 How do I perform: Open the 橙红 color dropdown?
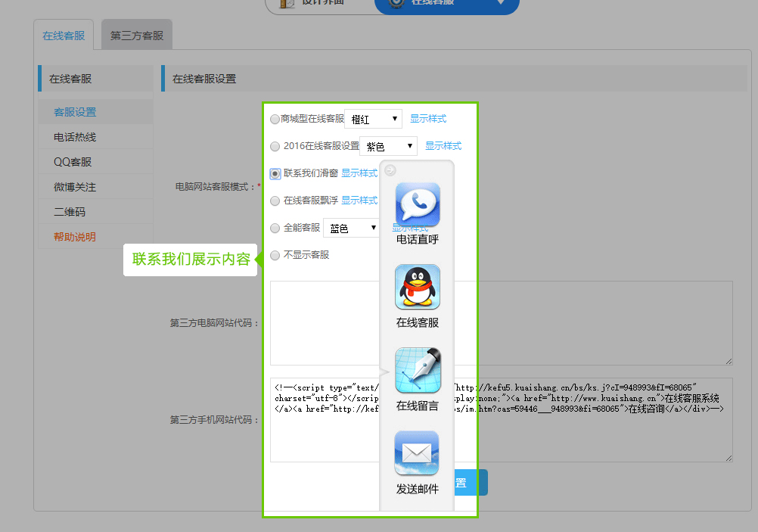coord(374,119)
